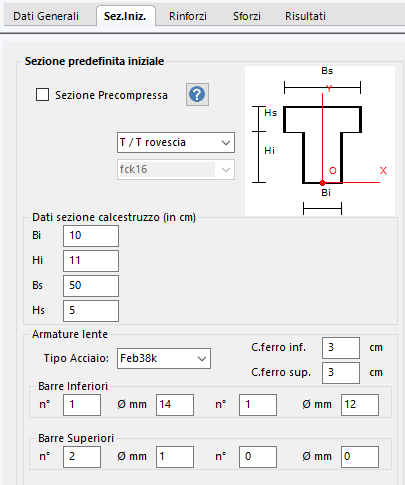This screenshot has height=485, width=405.
Task: Select the Hs input field with value 5
Action: (91, 311)
